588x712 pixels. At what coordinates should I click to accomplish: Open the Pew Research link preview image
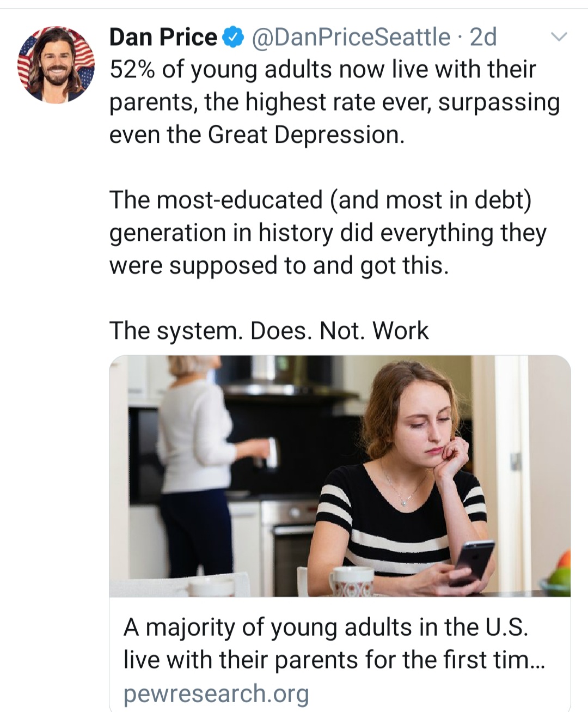tap(340, 476)
